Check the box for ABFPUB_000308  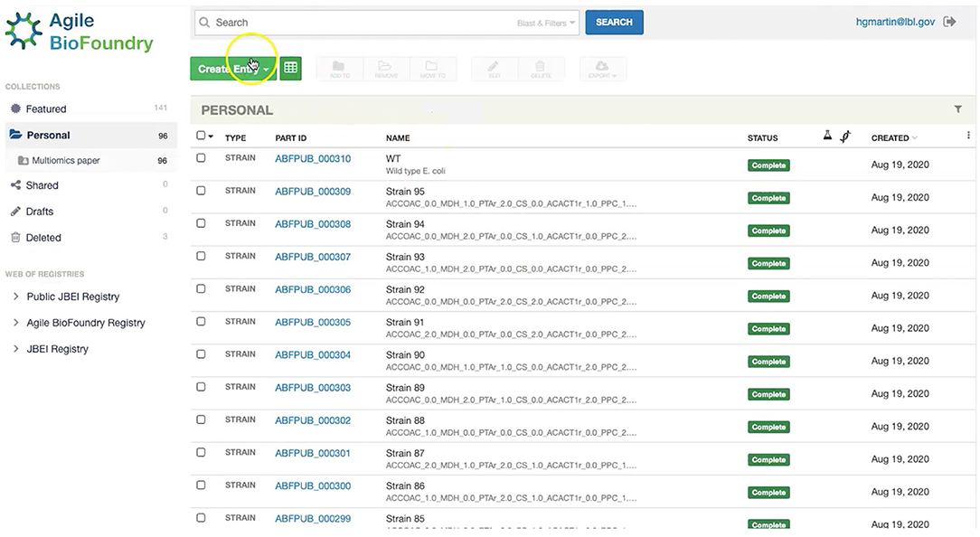pos(201,223)
